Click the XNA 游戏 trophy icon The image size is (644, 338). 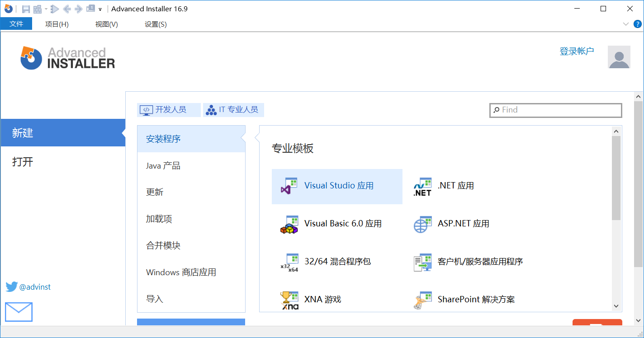click(289, 300)
